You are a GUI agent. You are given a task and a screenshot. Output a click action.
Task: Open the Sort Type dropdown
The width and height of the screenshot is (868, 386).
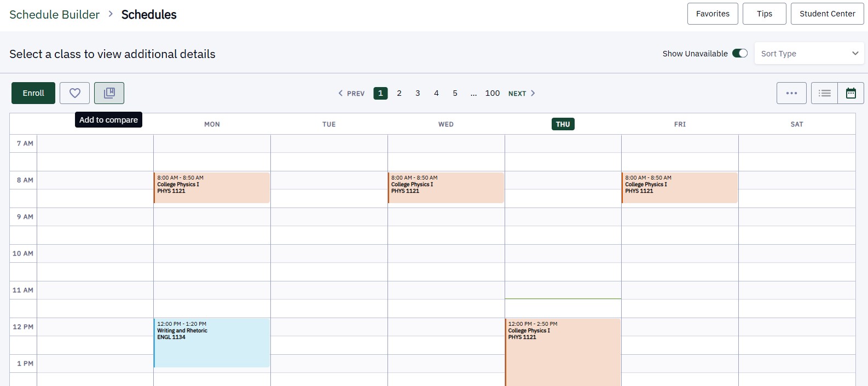[809, 53]
